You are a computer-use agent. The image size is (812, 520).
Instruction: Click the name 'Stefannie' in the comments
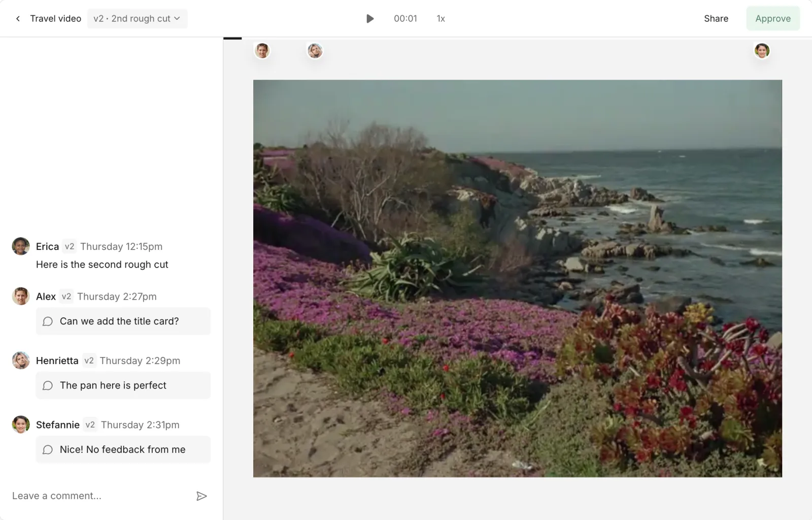click(x=58, y=425)
